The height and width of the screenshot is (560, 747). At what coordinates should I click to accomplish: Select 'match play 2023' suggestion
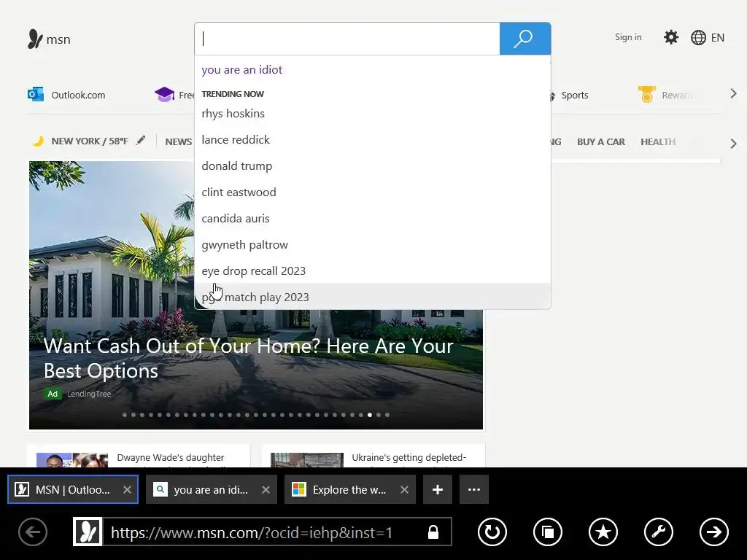click(373, 297)
